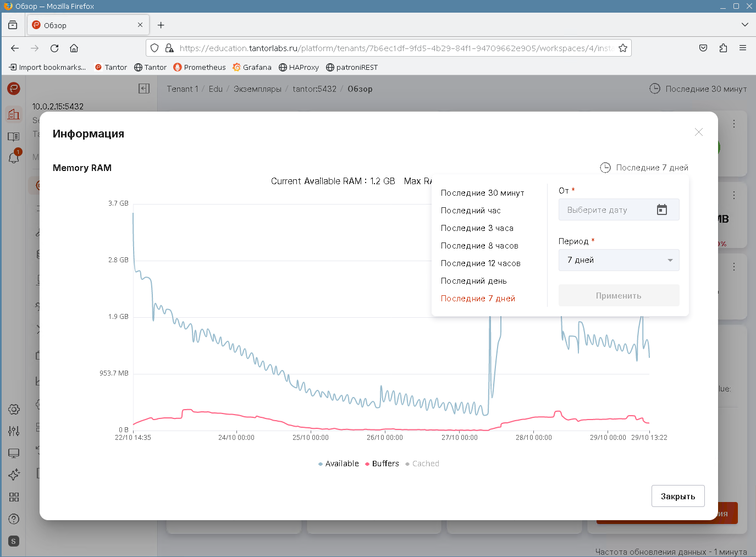Choose Последний день time range option
This screenshot has width=756, height=557.
point(473,281)
